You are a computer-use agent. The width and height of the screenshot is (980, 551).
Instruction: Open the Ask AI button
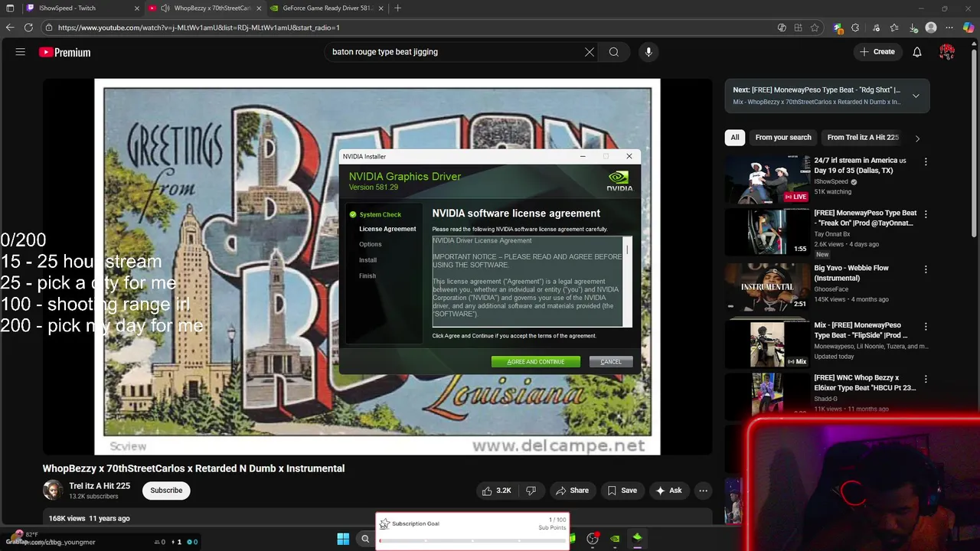pos(668,491)
